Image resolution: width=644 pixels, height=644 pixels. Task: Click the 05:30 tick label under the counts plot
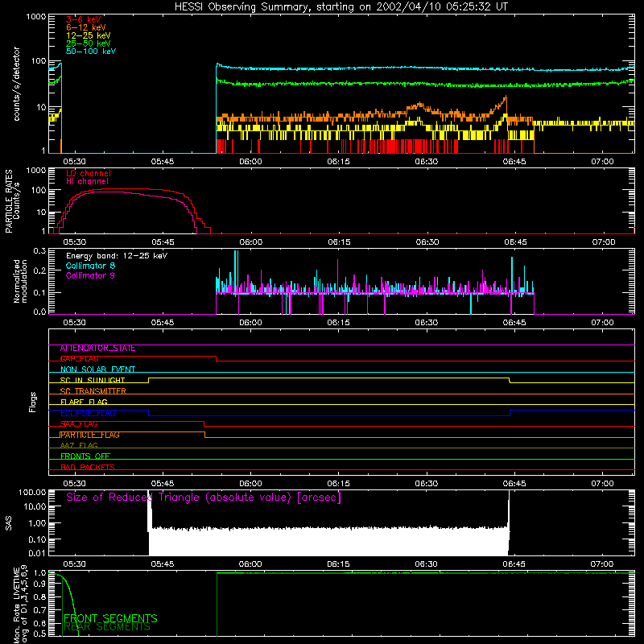(x=74, y=162)
